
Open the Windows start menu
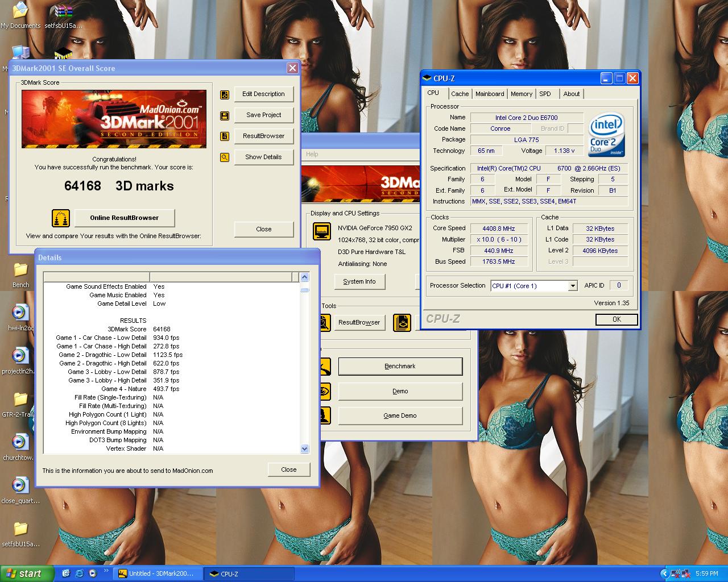[27, 573]
